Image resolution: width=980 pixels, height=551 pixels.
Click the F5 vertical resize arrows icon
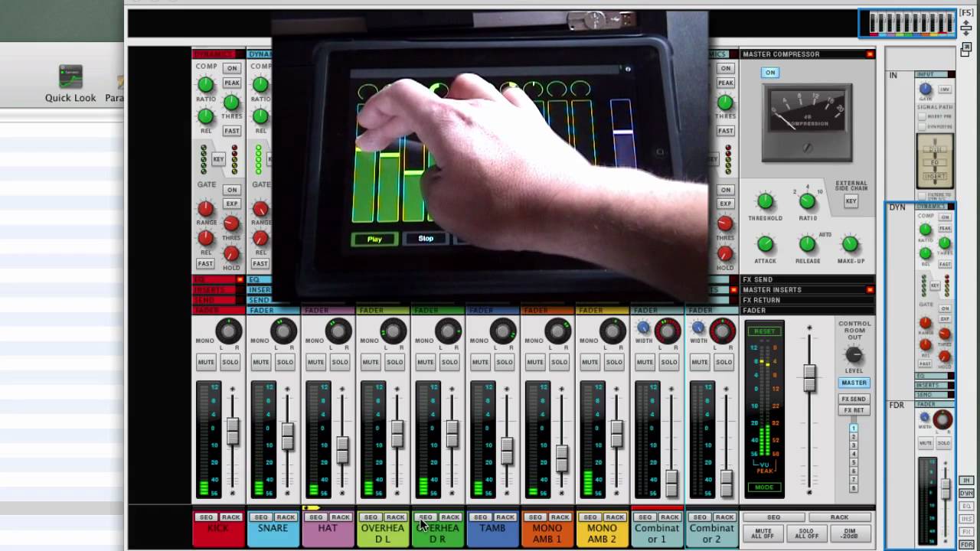point(966,28)
